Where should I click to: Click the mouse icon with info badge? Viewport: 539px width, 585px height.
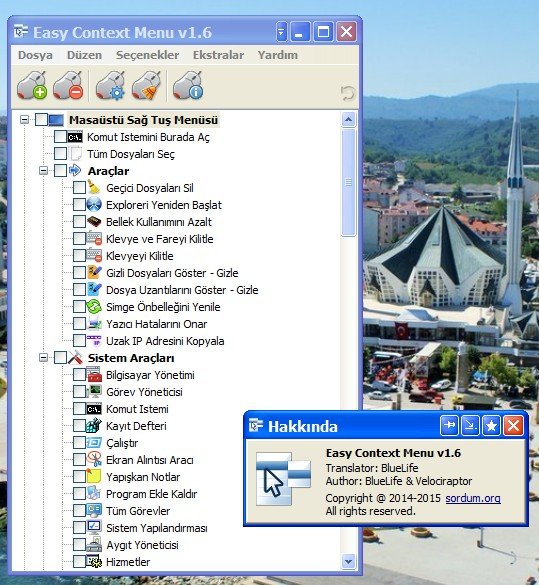pos(188,85)
